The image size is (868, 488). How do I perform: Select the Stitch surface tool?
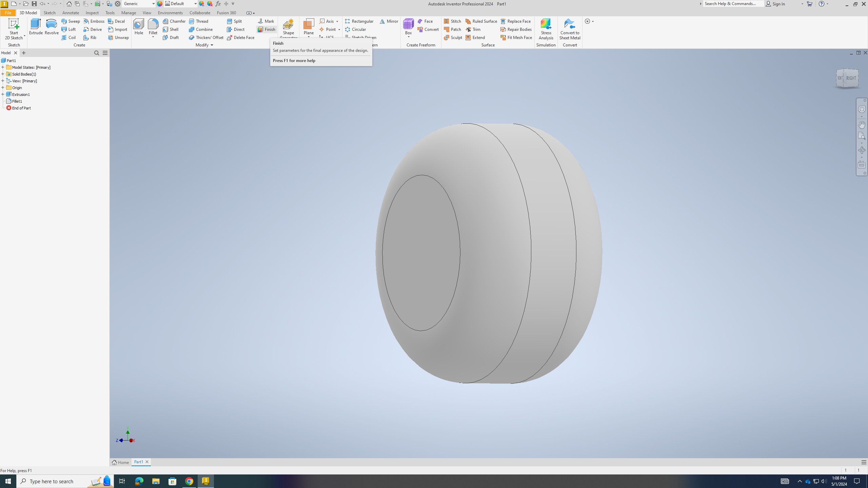452,21
